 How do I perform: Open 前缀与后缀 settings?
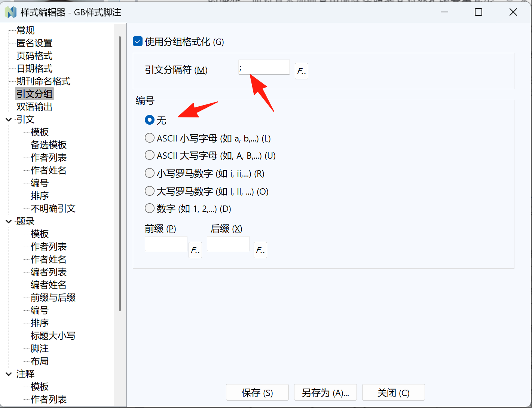(x=53, y=298)
